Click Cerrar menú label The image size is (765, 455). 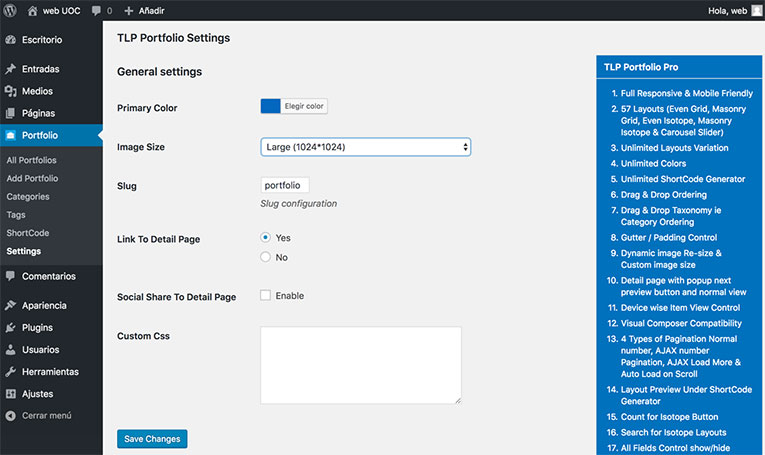click(x=47, y=415)
